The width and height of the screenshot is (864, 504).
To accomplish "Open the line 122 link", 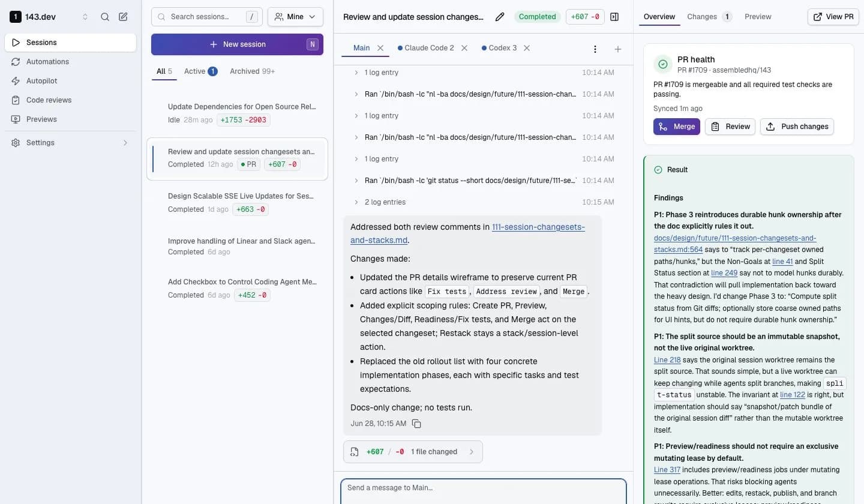I will click(x=793, y=395).
